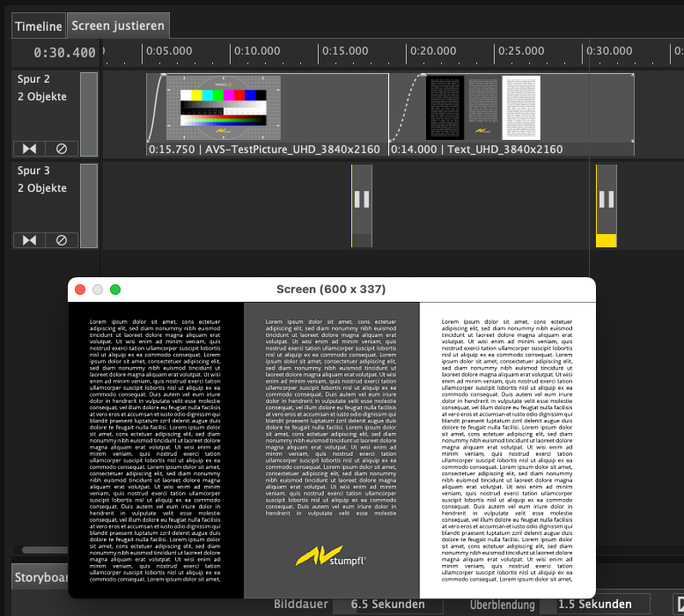
Task: Toggle the bowtie icon on Spur 3
Action: [x=29, y=240]
